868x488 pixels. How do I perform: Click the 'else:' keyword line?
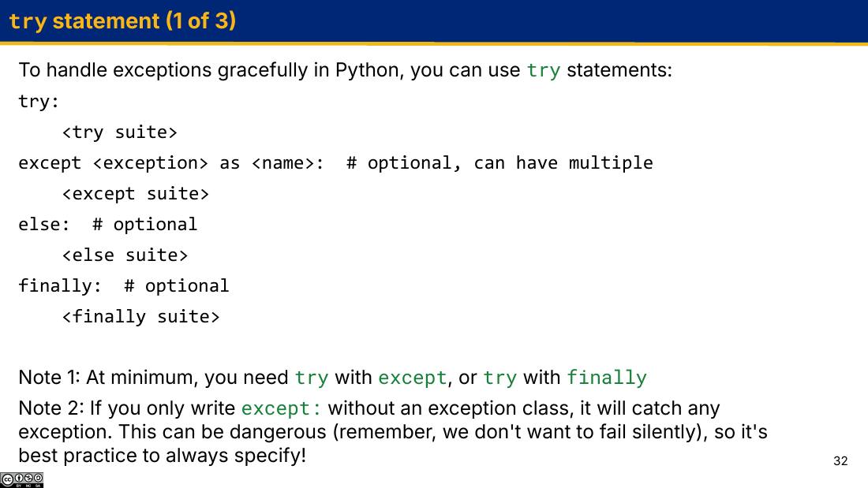(x=44, y=225)
